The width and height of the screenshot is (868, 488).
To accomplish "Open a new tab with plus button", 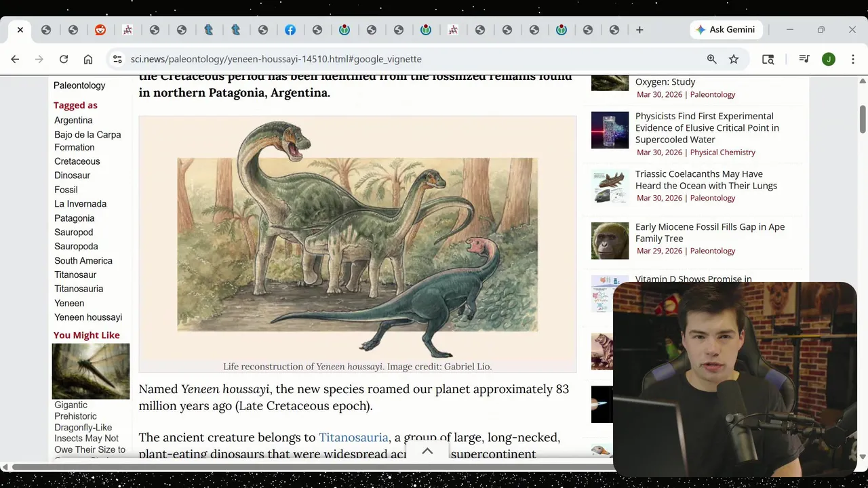I will coord(639,30).
